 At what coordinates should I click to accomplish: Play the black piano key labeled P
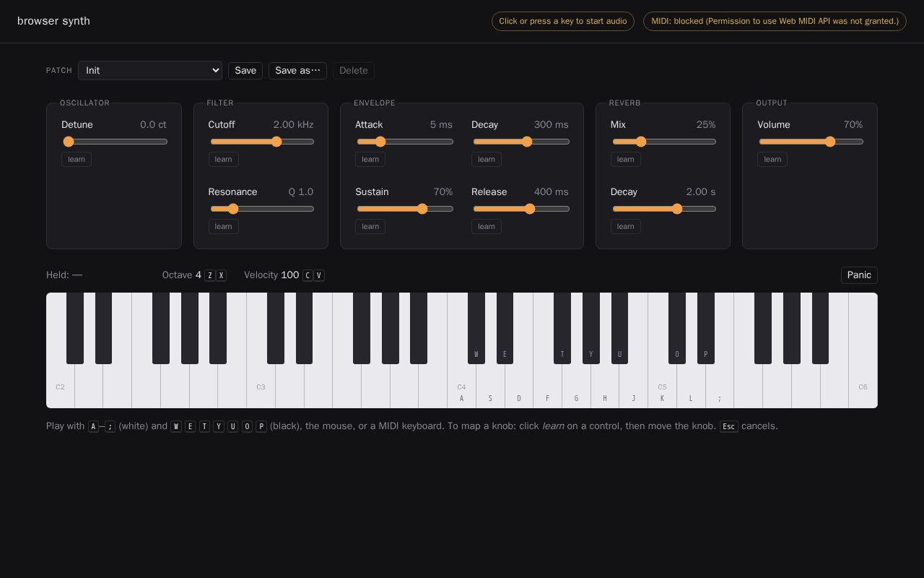coord(706,328)
